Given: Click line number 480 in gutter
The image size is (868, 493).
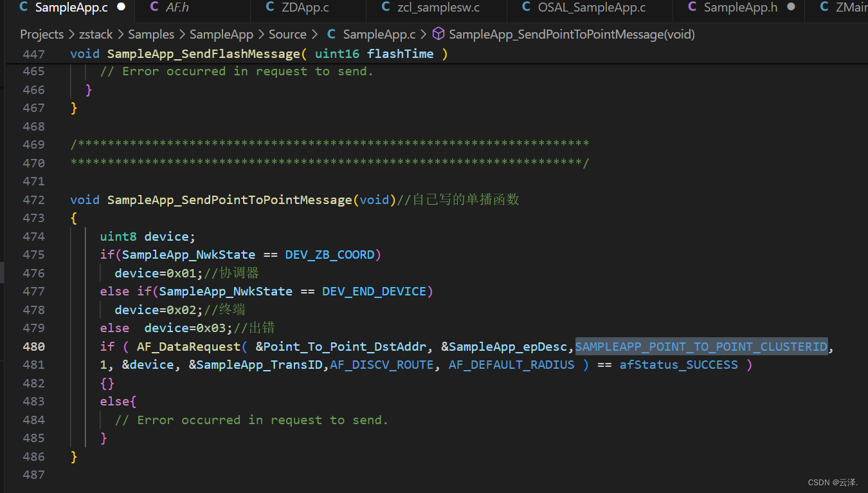Looking at the screenshot, I should coord(33,346).
